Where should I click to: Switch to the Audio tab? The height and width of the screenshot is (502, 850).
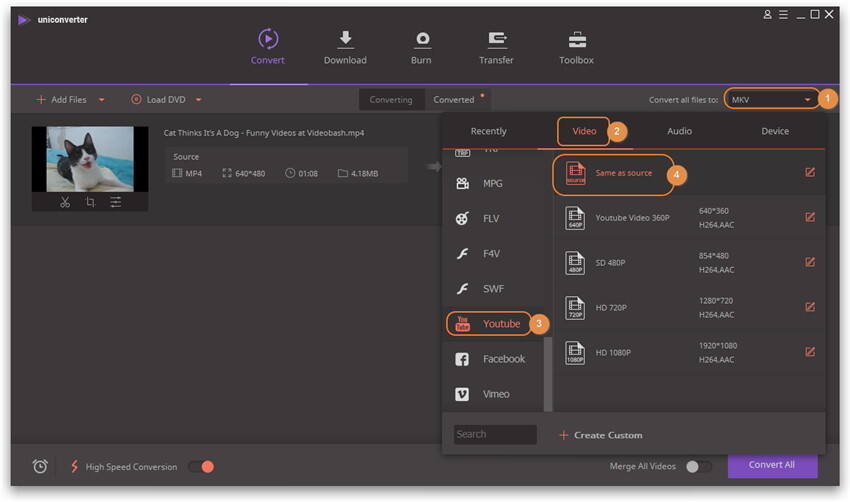679,131
